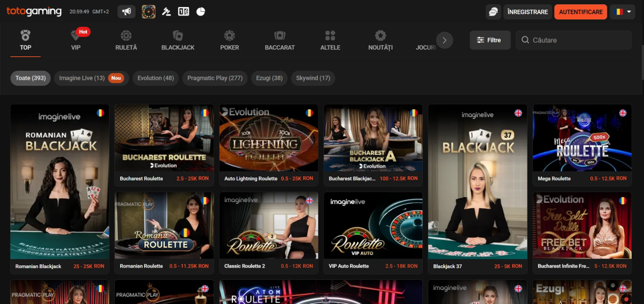The height and width of the screenshot is (304, 644).
Task: Select the Ezugi (38) provider filter
Action: click(269, 78)
